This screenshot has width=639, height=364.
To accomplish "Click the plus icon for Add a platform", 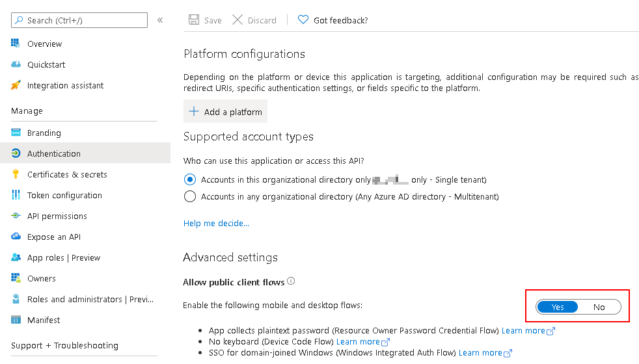I will [194, 111].
